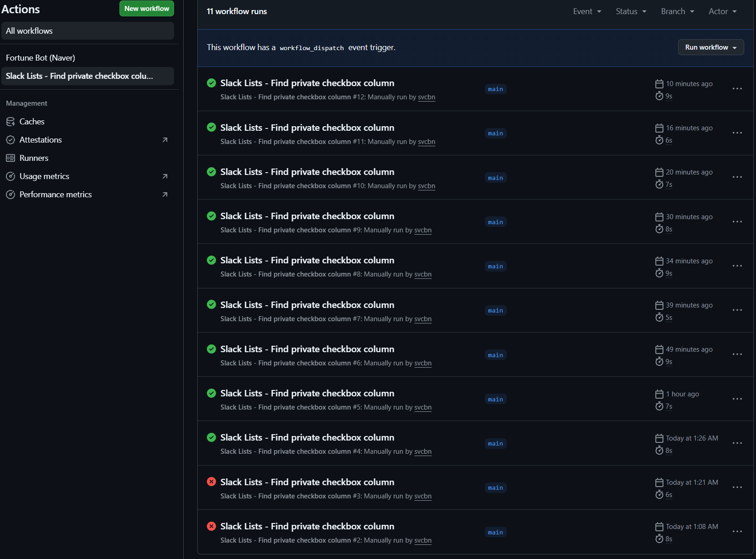Open the Branch filter dropdown
The image size is (756, 559).
pyautogui.click(x=678, y=11)
